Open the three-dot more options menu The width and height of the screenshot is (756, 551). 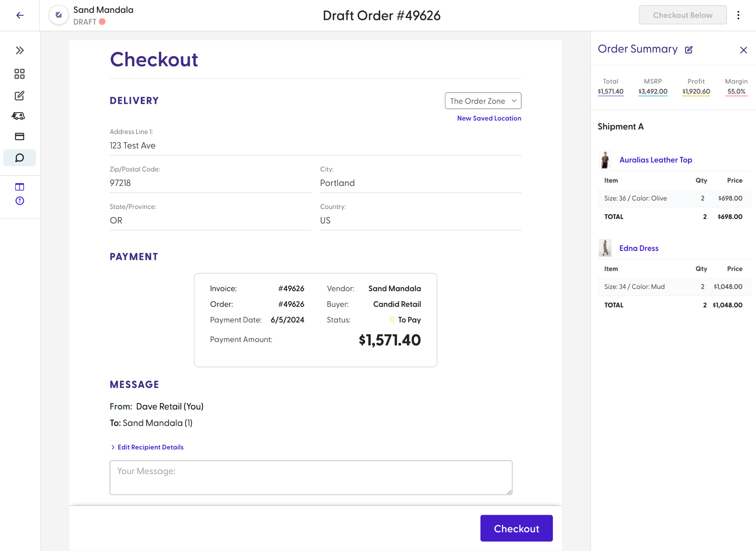coord(738,15)
